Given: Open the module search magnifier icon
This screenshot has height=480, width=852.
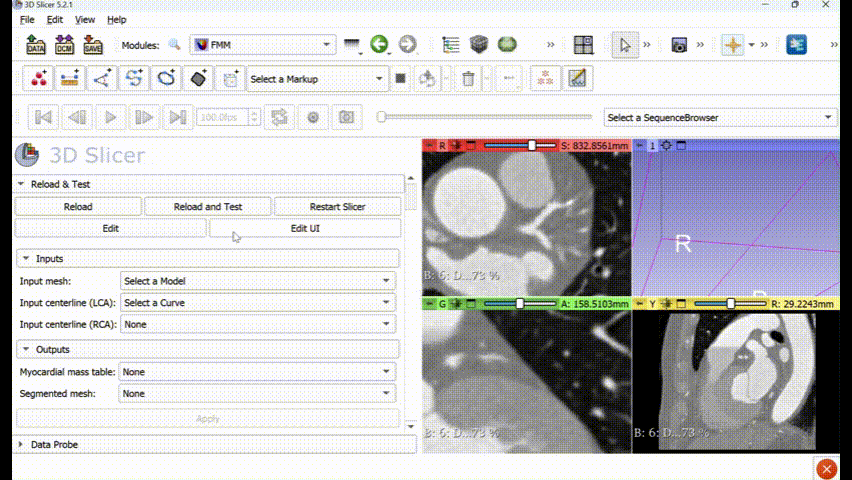Looking at the screenshot, I should 174,45.
